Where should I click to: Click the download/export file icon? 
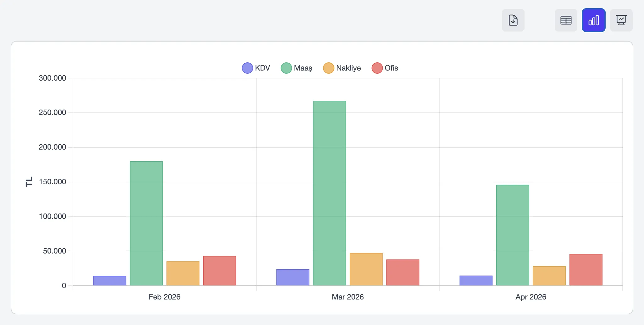point(513,20)
